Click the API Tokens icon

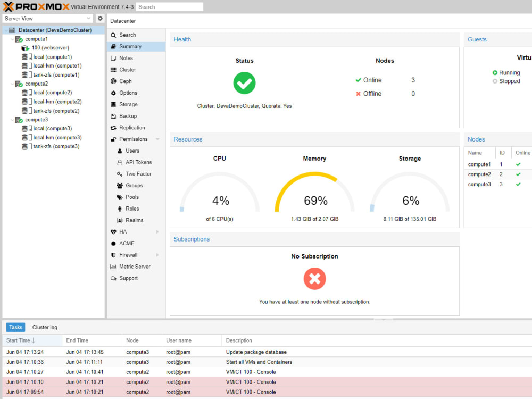[x=120, y=162]
